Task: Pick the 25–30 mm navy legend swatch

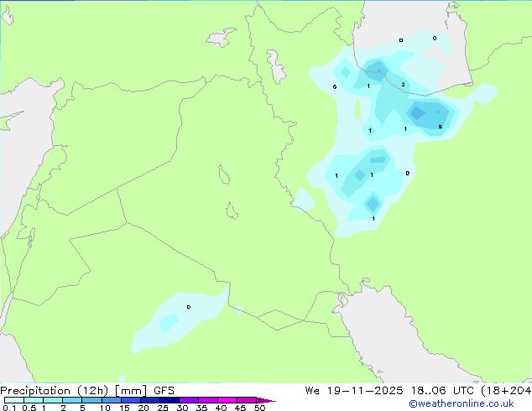Action: point(170,400)
